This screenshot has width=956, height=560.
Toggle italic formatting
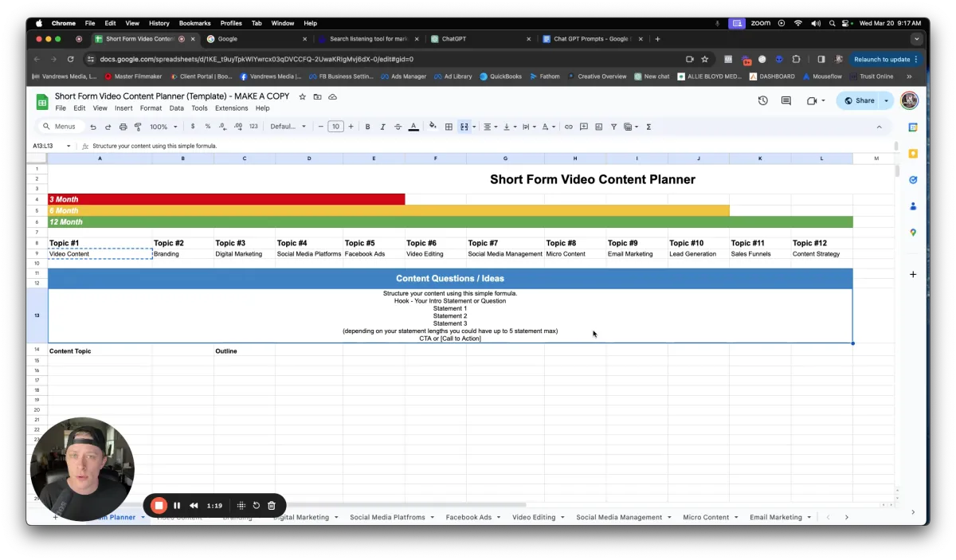tap(382, 127)
